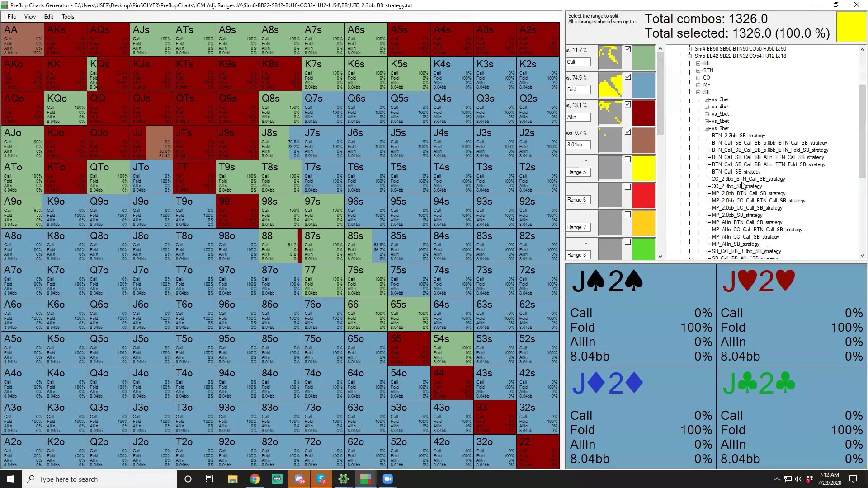
Task: Click the AllIn range thumbnail
Action: point(610,113)
